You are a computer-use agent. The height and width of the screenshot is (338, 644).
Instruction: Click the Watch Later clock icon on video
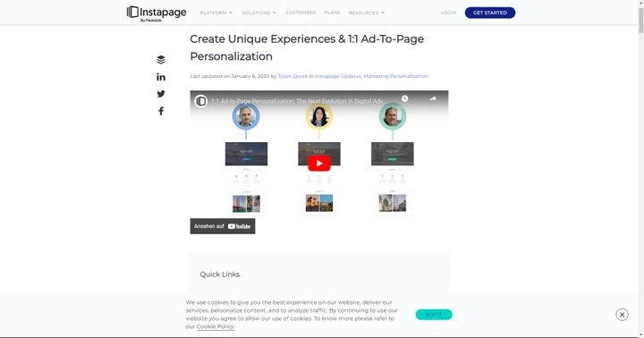point(404,98)
